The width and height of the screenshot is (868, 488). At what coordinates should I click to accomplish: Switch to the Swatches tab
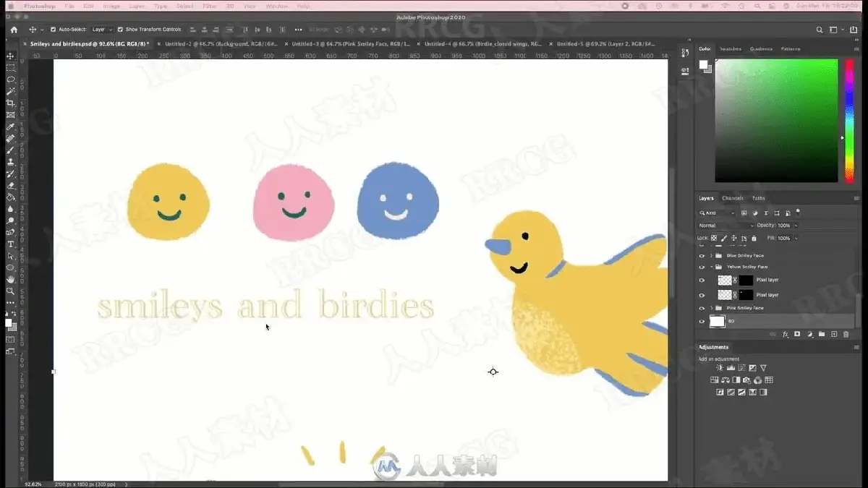[730, 49]
